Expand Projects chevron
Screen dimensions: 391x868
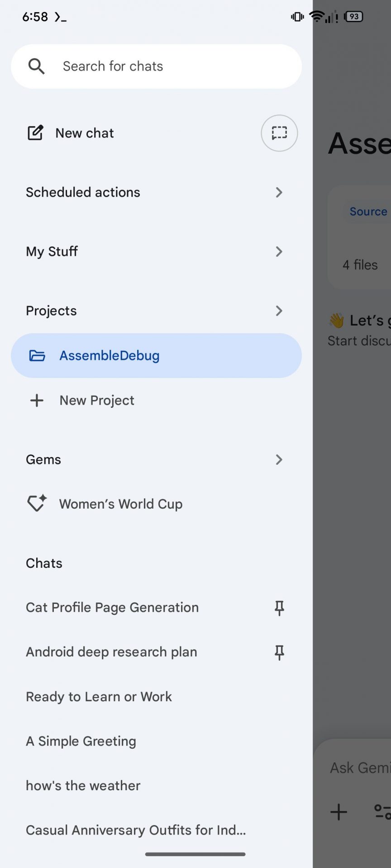click(279, 311)
